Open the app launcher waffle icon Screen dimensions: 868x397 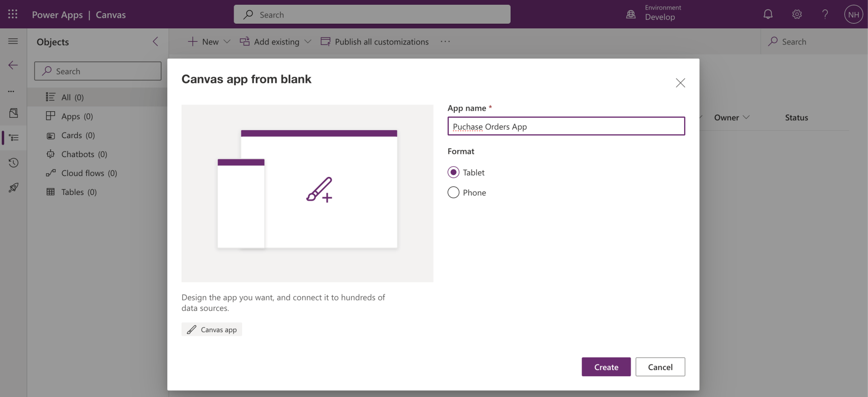(x=13, y=14)
